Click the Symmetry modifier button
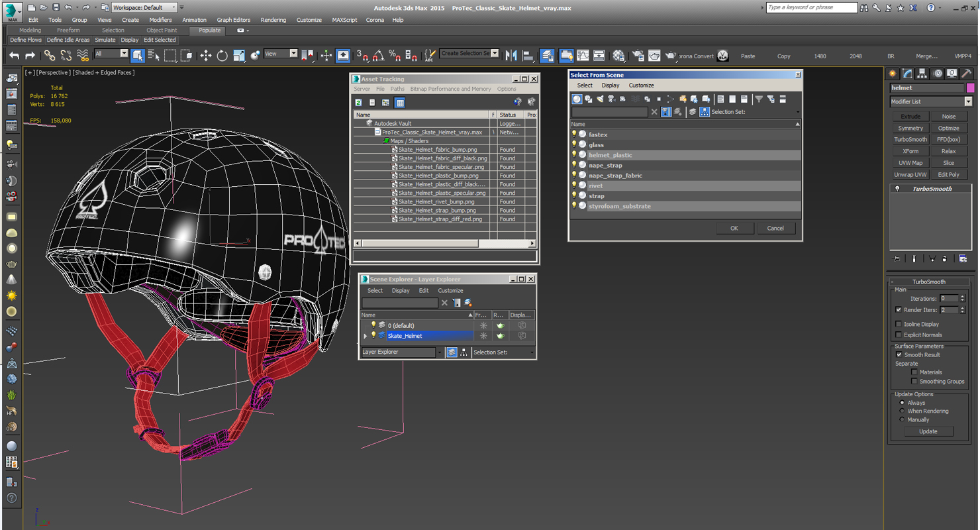This screenshot has height=530, width=980. pos(910,128)
